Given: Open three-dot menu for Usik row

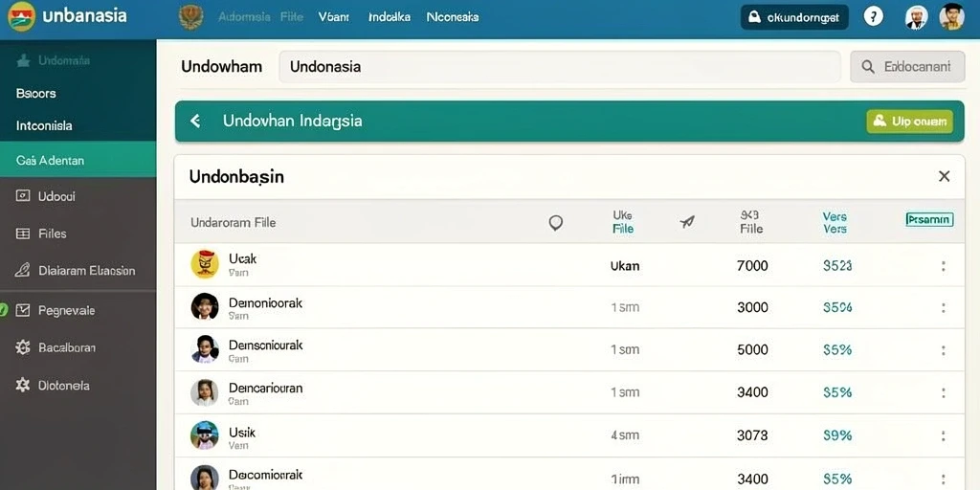Looking at the screenshot, I should pos(943,435).
